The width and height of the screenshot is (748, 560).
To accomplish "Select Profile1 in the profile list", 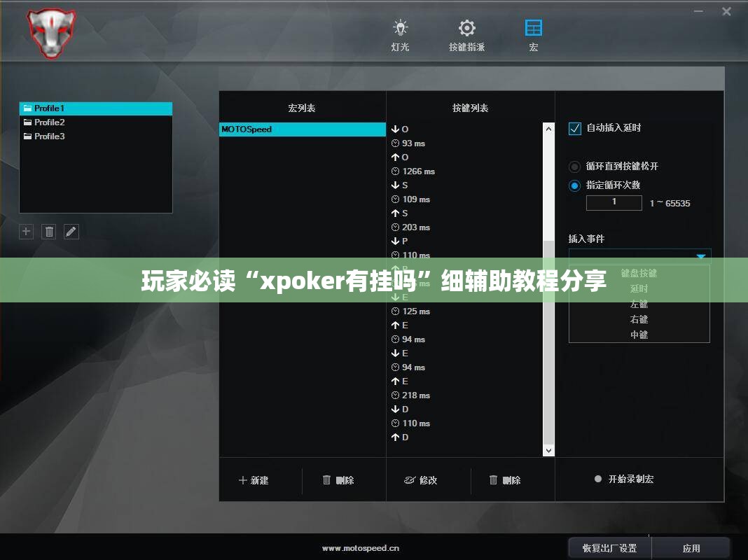I will (95, 108).
